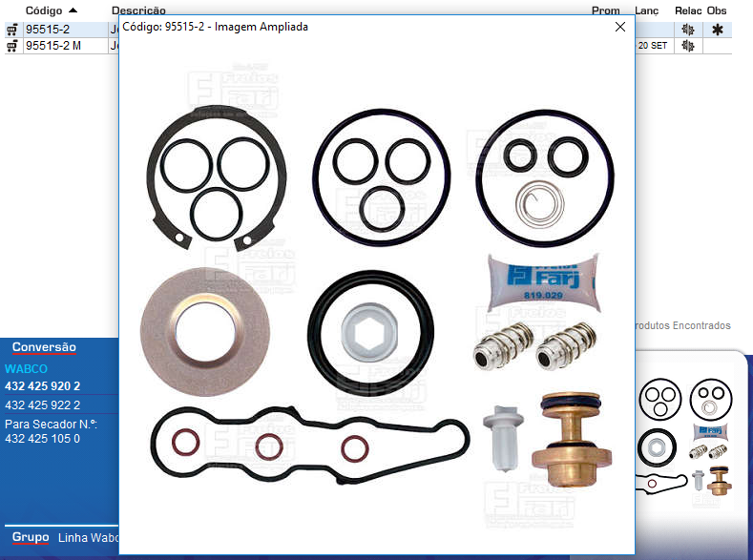The width and height of the screenshot is (753, 560).
Task: Close the Imagem Ampliada popup window
Action: click(619, 28)
